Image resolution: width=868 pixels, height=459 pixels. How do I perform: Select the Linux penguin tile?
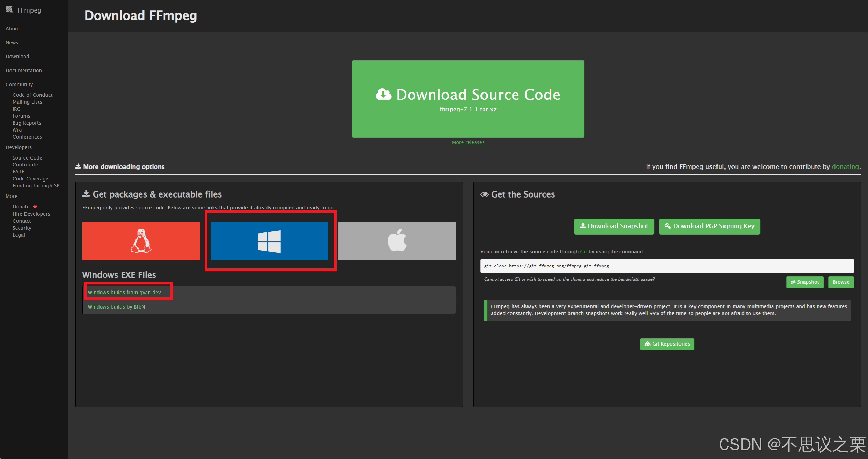coord(141,241)
